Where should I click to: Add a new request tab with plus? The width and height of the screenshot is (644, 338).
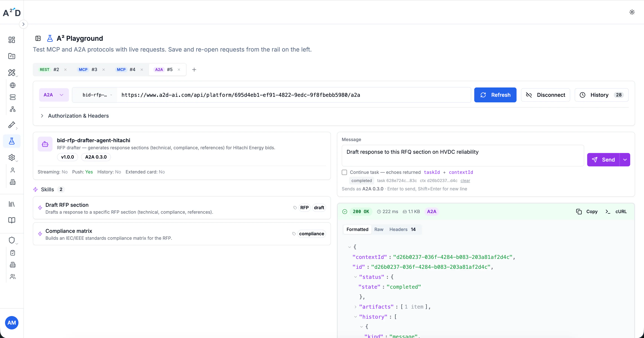[194, 70]
